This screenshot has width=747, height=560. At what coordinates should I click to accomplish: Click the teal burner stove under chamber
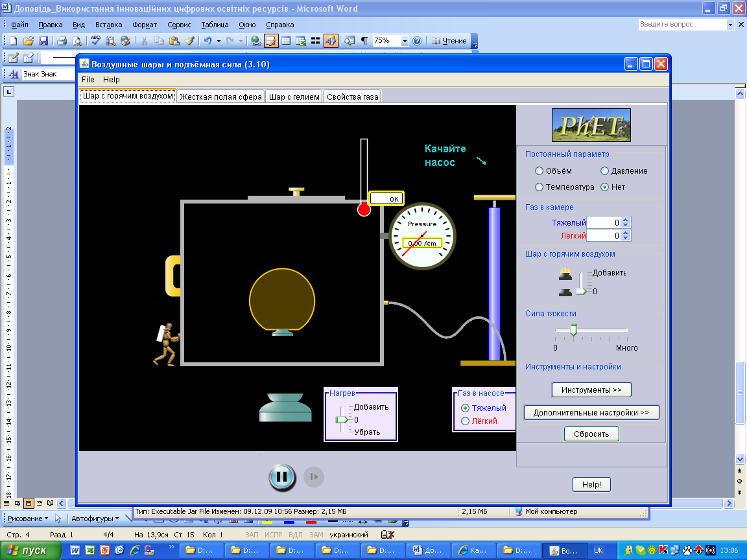[285, 407]
